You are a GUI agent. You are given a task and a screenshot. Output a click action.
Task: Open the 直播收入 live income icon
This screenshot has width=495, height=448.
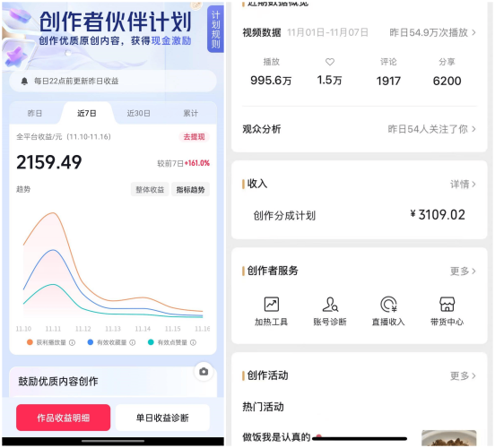(x=388, y=305)
